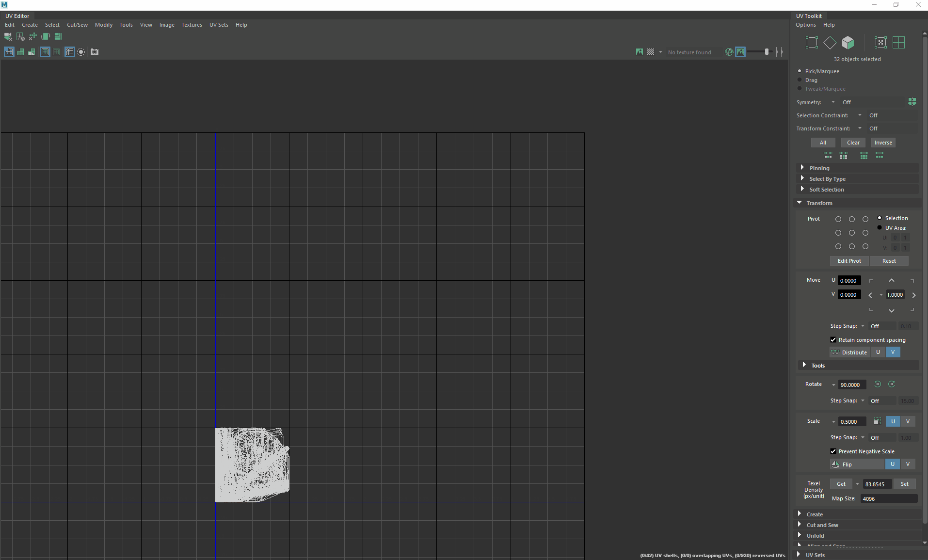Select Drag selection mode radio button
The width and height of the screenshot is (928, 560).
pos(800,80)
